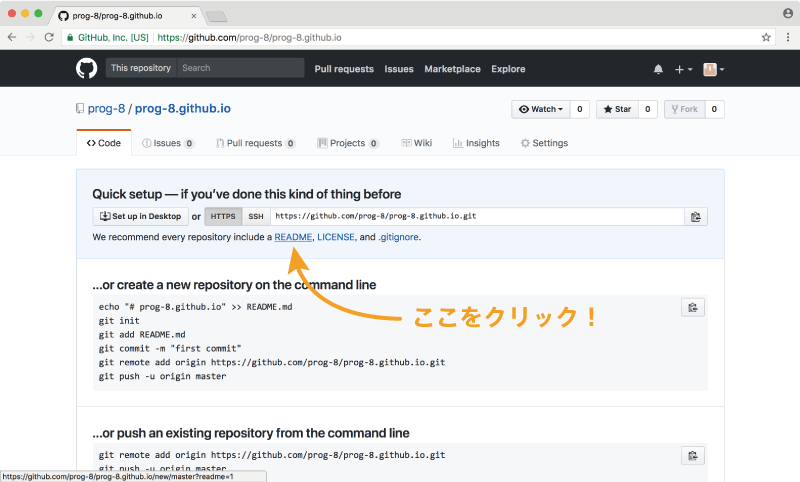Viewport: 800px width, 482px height.
Task: Click the 'git add README.md' line
Action: click(142, 335)
